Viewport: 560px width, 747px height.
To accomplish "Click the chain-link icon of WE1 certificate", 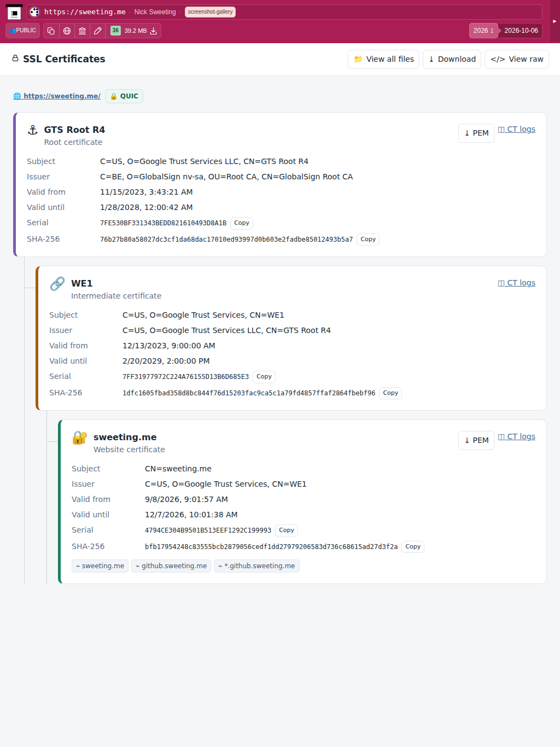I will point(57,283).
